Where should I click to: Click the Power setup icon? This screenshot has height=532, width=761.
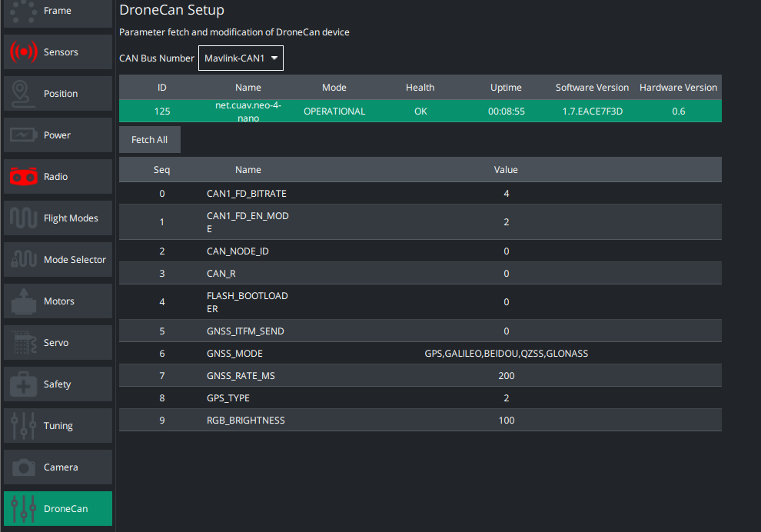pos(58,135)
